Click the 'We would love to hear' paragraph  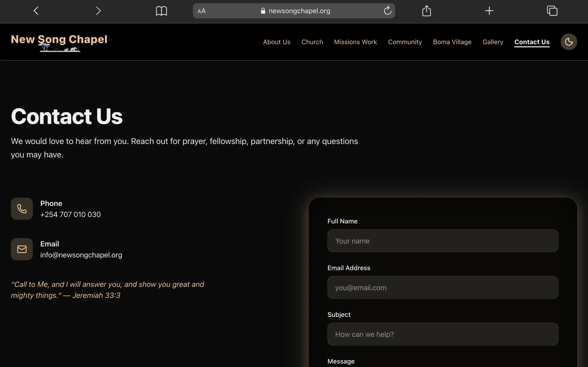click(184, 148)
